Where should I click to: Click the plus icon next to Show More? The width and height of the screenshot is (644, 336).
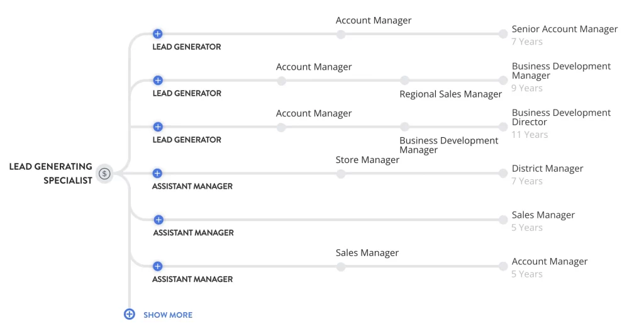129,314
